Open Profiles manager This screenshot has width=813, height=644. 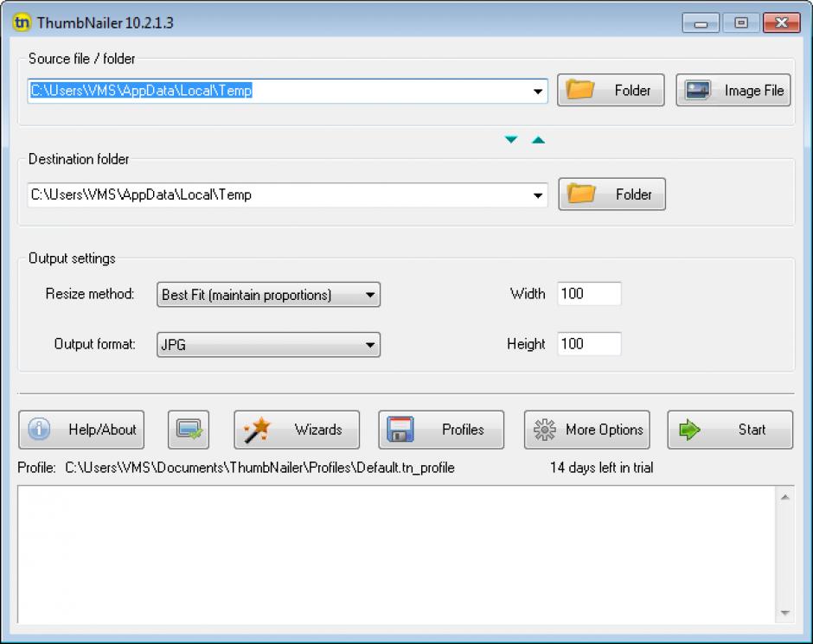click(441, 430)
